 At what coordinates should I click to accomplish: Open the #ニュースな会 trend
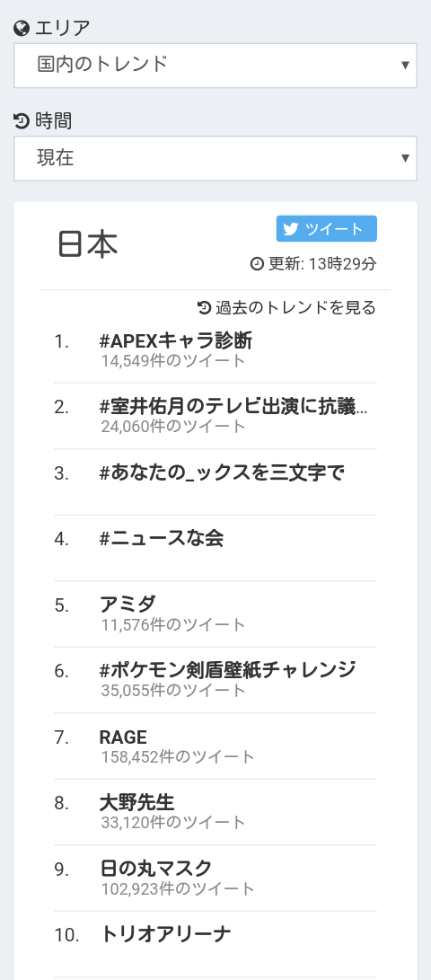[162, 539]
